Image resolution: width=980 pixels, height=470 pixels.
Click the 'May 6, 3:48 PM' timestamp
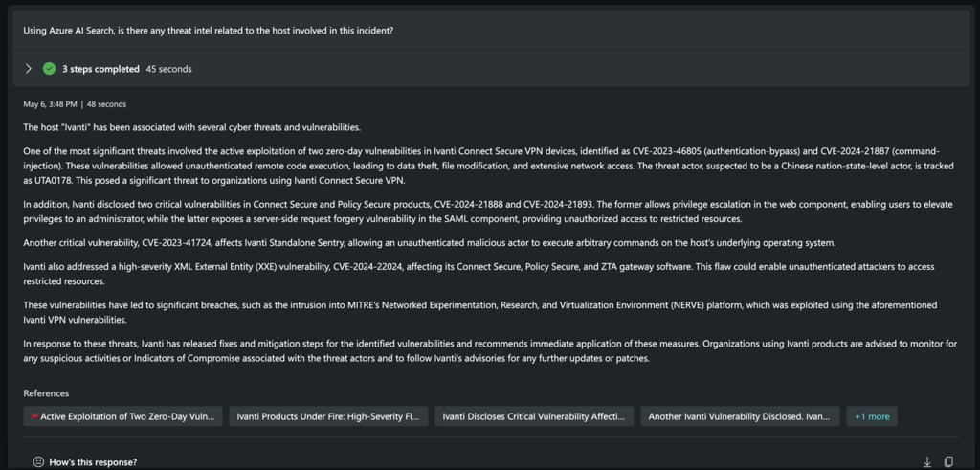51,104
